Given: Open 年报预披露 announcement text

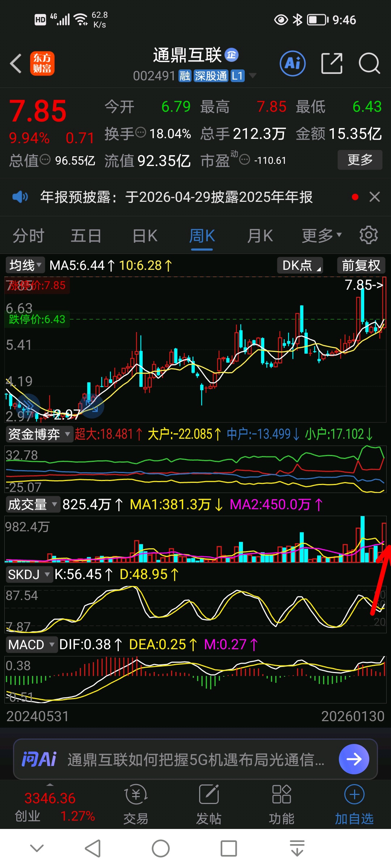Looking at the screenshot, I should [x=176, y=197].
